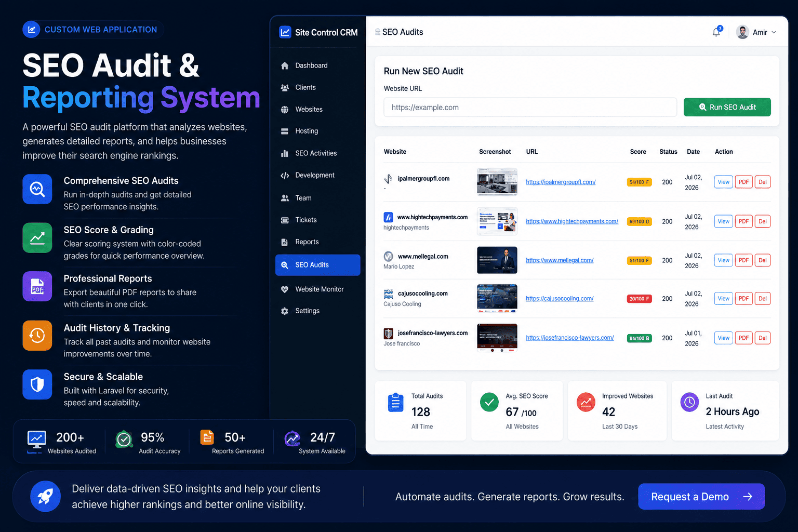Viewport: 798px width, 532px height.
Task: Select the Team members icon
Action: pyautogui.click(x=285, y=198)
